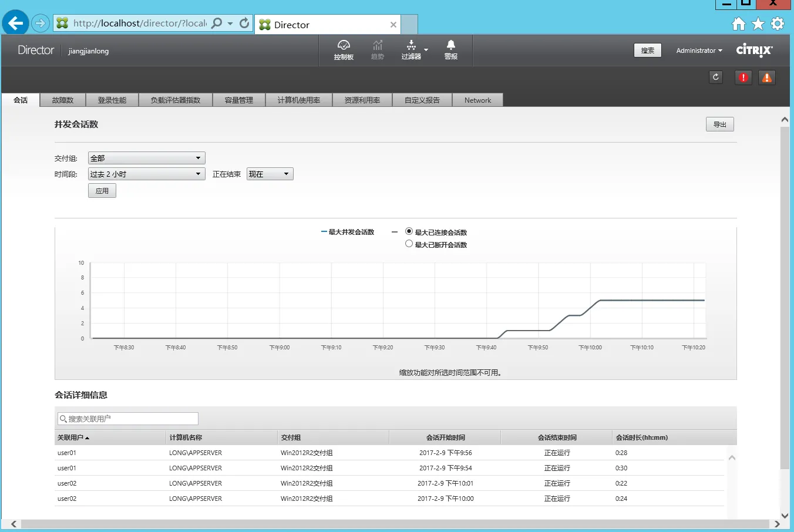Screen dimensions: 794x532
Task: Click the Director logo text
Action: click(36, 50)
